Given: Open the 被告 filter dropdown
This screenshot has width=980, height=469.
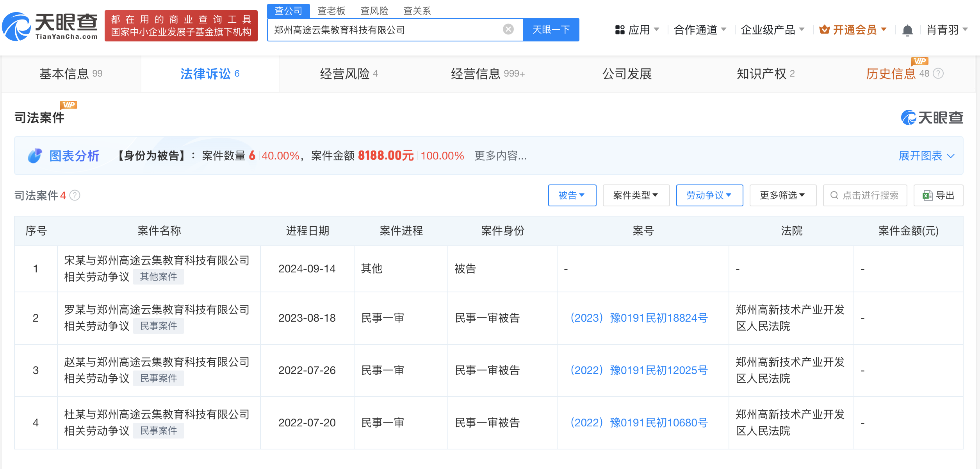Looking at the screenshot, I should point(572,195).
